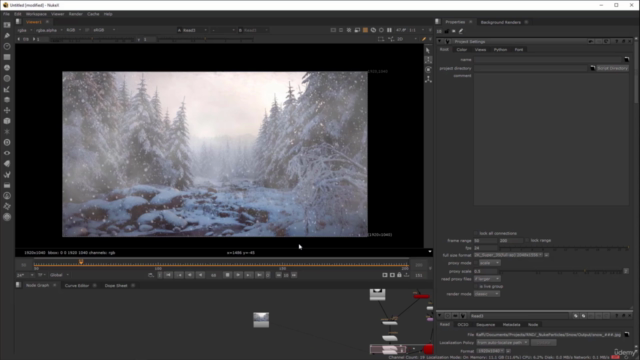Switch to Background Renders tab
Screen dimensions: 640x360
click(500, 22)
